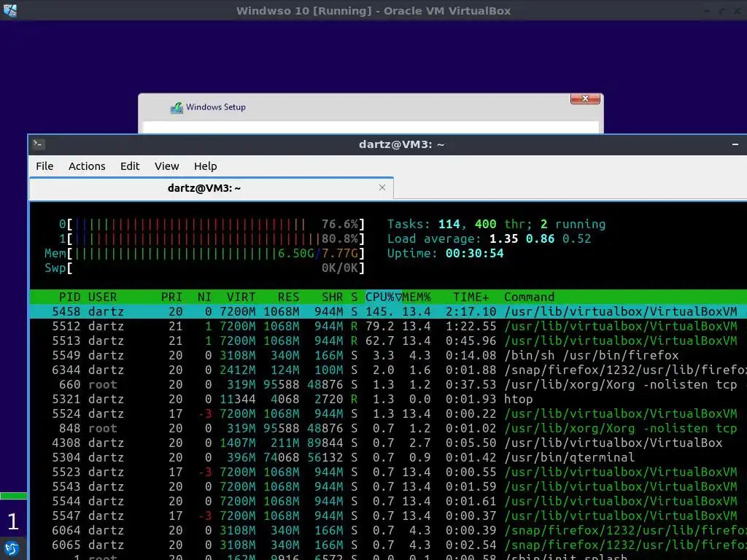747x560 pixels.
Task: Click the CPU 1 usage meter
Action: pos(212,239)
